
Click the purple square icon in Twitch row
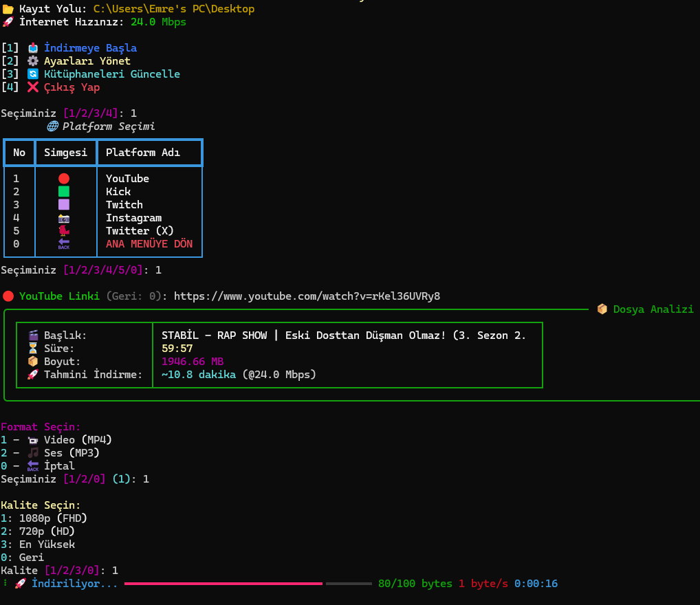pos(64,204)
